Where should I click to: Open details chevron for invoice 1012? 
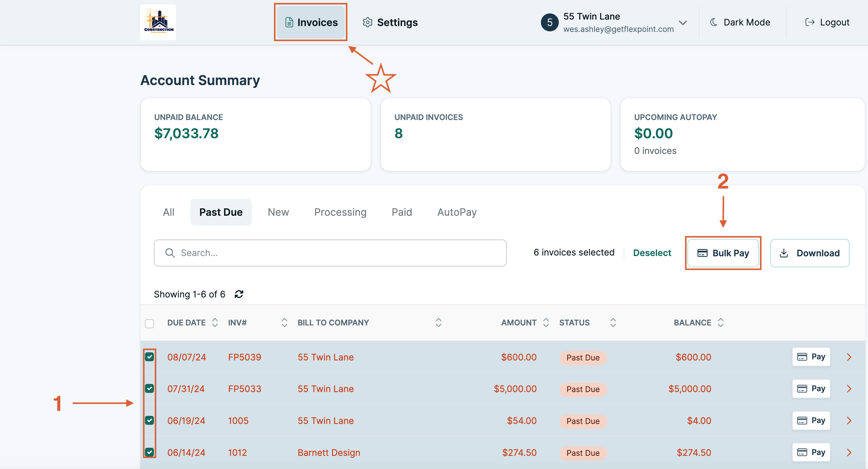(x=849, y=452)
